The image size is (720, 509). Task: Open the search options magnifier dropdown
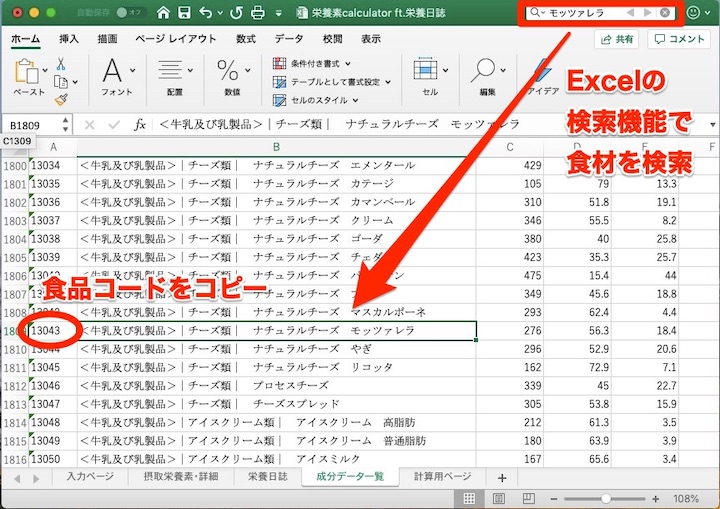tap(537, 12)
